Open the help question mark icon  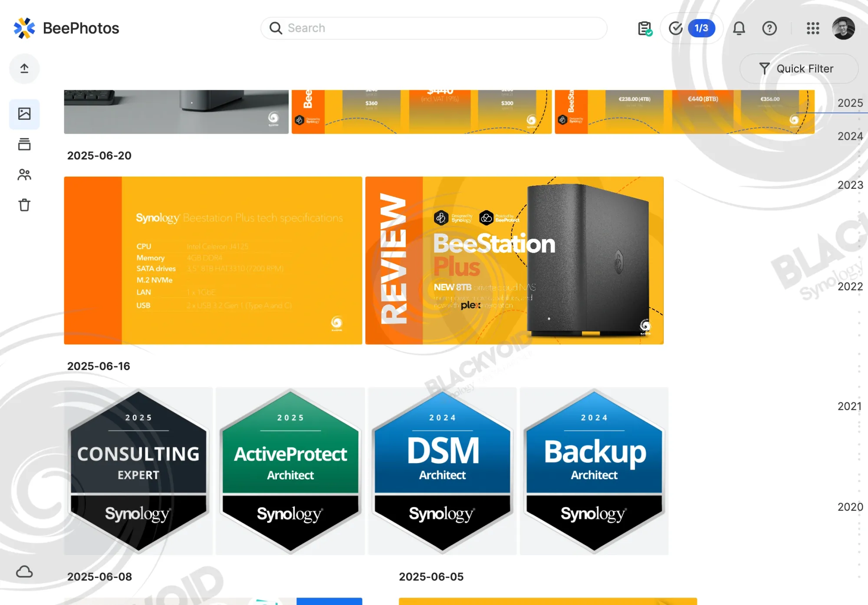769,29
